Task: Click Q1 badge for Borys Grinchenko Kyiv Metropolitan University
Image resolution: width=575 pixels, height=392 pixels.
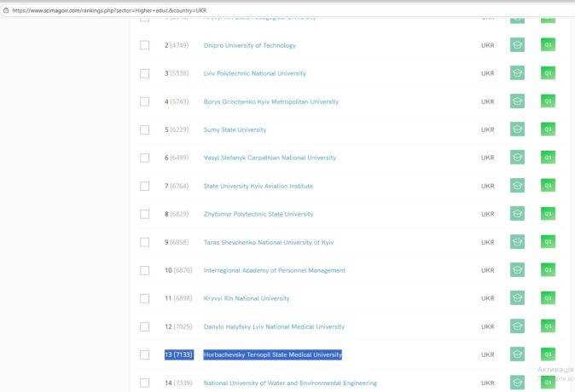Action: tap(548, 101)
